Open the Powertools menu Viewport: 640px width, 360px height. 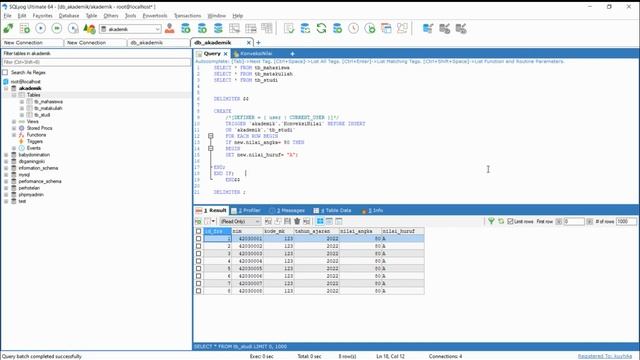(155, 16)
